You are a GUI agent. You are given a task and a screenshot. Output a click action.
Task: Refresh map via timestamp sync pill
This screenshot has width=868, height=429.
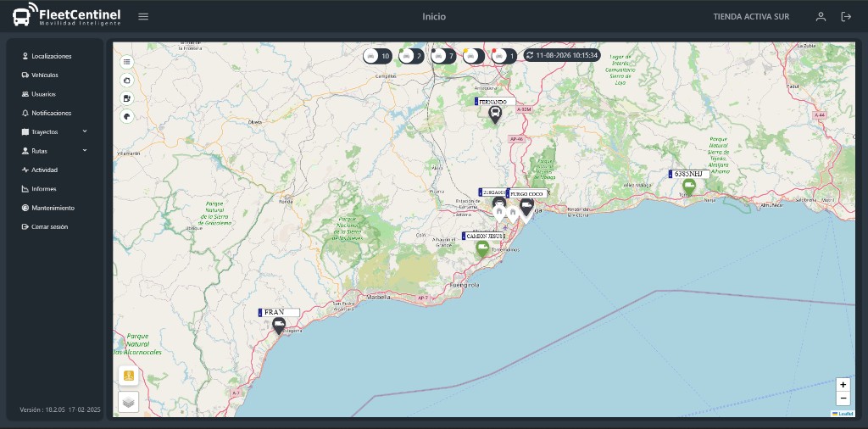562,55
